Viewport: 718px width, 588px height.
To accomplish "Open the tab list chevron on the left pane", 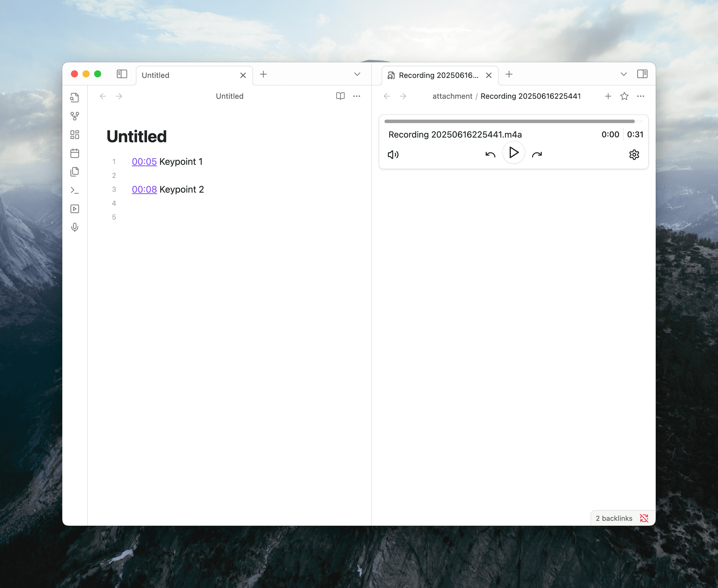I will tap(357, 74).
